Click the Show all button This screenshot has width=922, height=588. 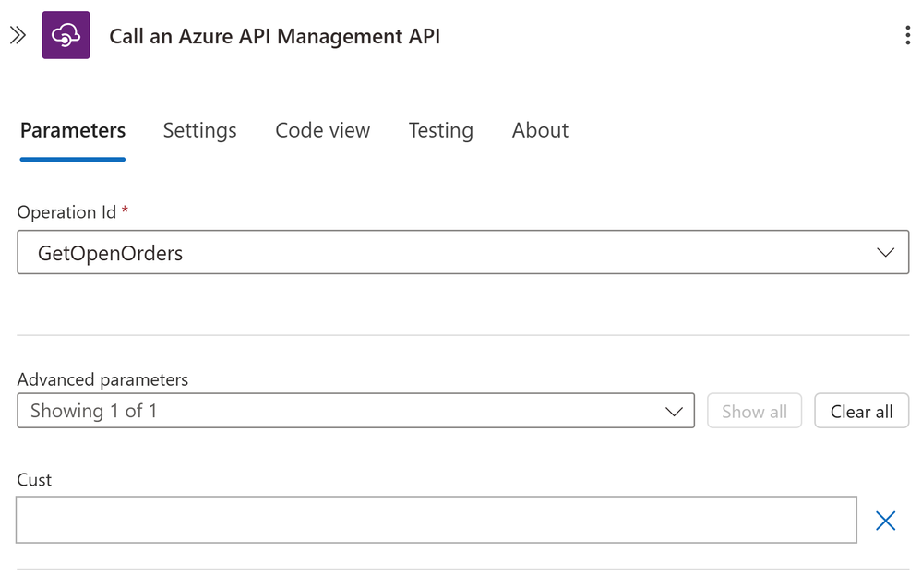point(754,411)
